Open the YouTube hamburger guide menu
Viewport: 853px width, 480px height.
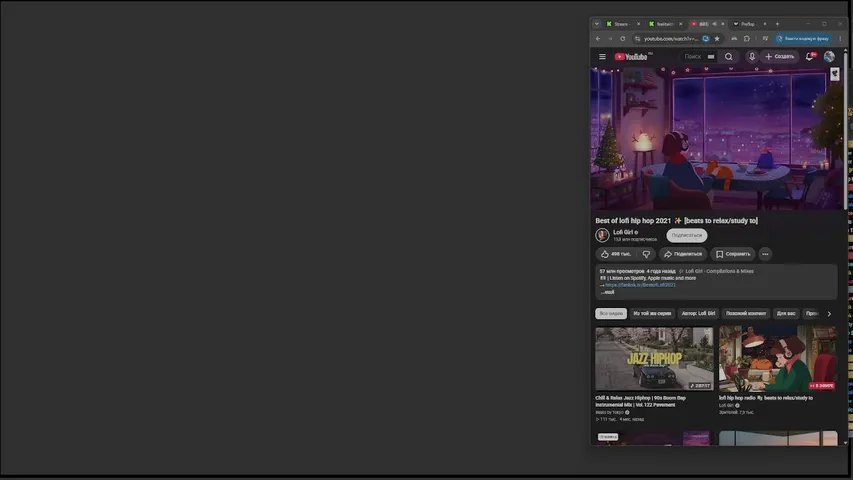pos(602,57)
